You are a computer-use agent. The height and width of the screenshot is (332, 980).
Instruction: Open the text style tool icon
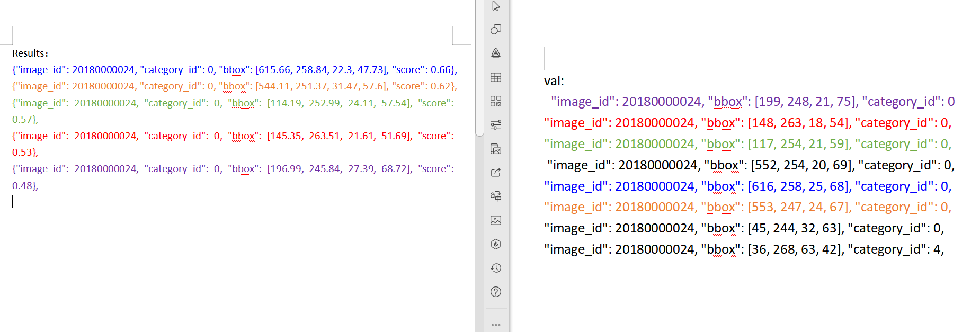point(496,53)
